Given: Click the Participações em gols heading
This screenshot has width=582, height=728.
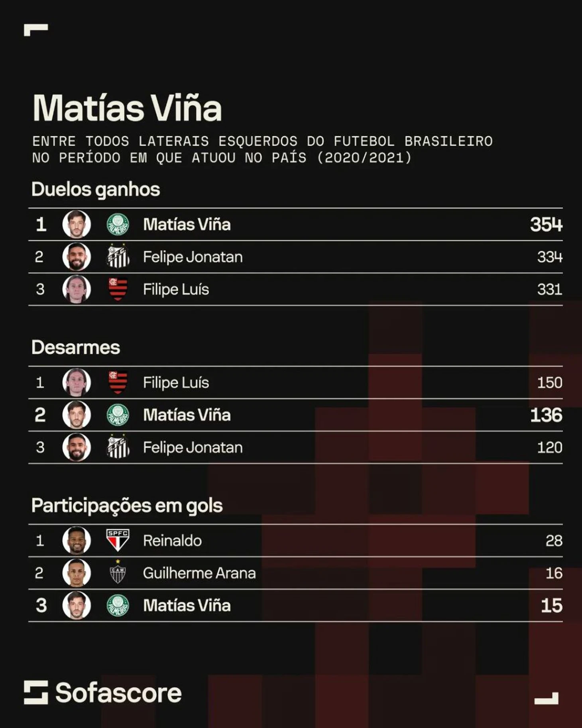Looking at the screenshot, I should click(x=127, y=506).
